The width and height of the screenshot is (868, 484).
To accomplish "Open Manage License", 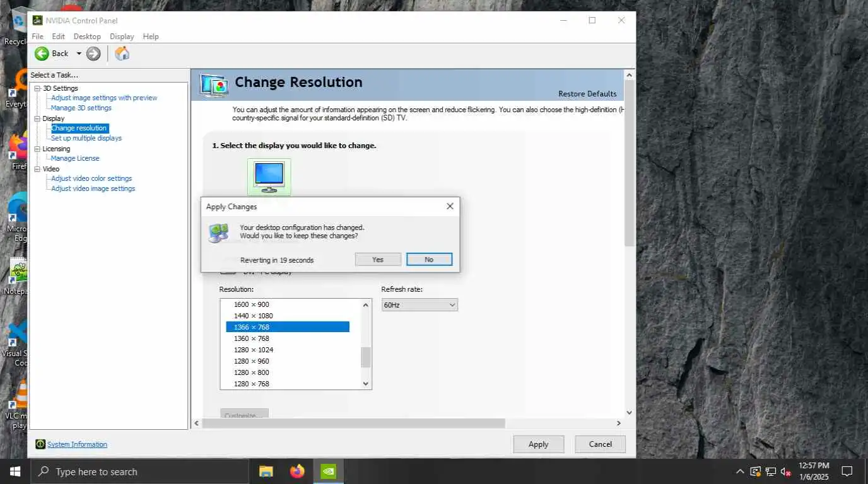I will 75,158.
